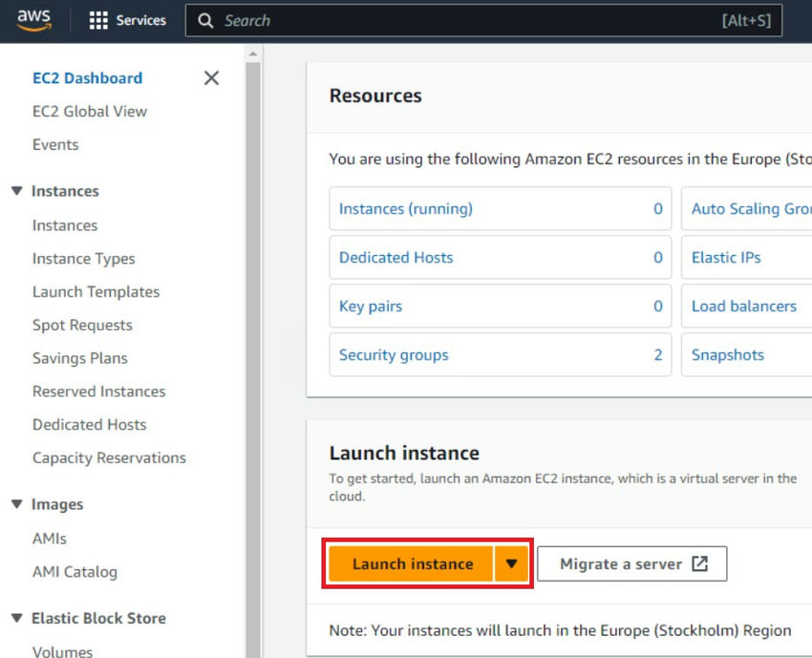Select Instance Types in the sidebar
This screenshot has width=812, height=658.
(x=83, y=258)
